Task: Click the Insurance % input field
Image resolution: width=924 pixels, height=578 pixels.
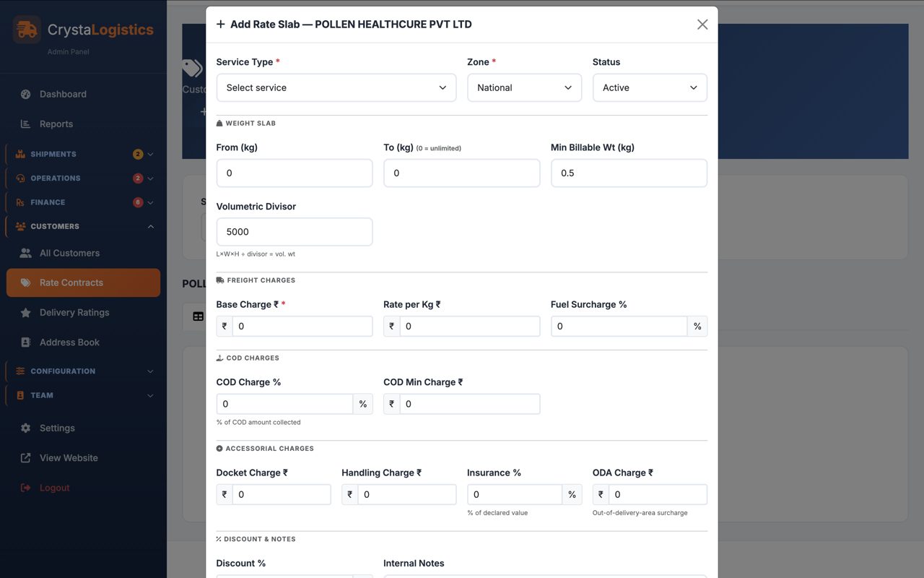Action: point(515,495)
